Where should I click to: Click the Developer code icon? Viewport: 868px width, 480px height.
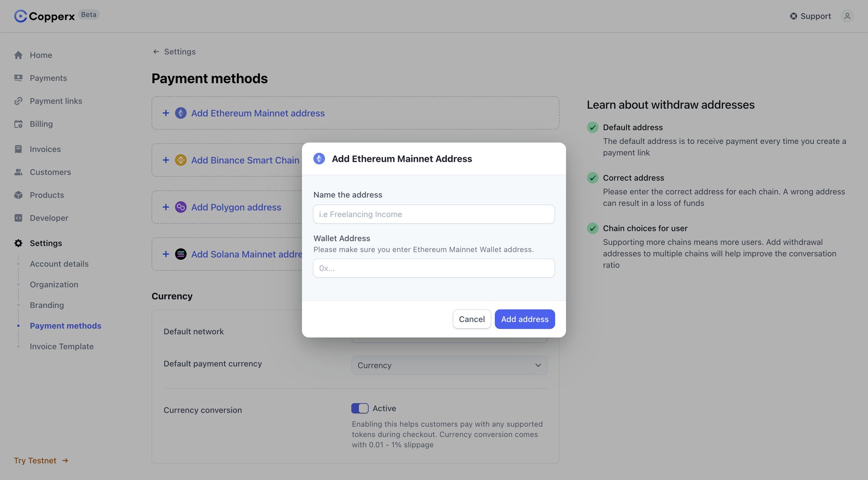click(18, 218)
